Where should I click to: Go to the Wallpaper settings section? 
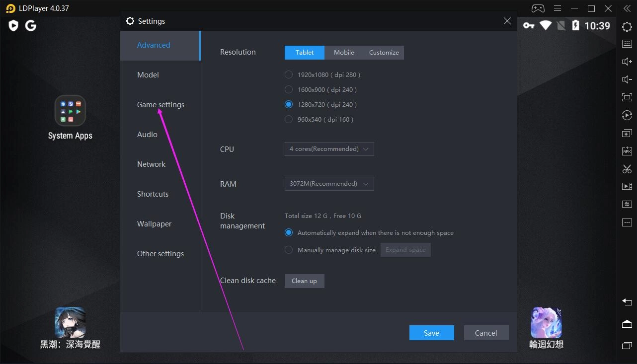[154, 224]
